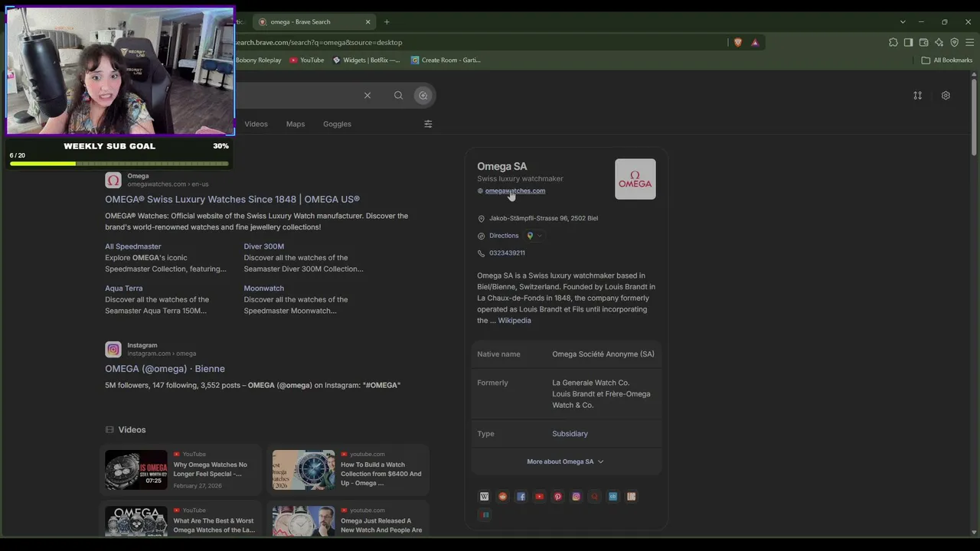
Task: Switch to the Videos search tab
Action: (256, 124)
